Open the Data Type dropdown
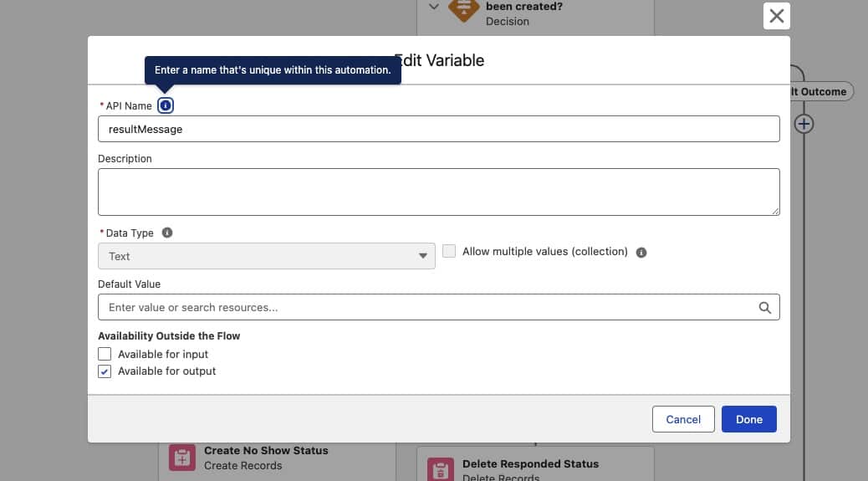This screenshot has width=868, height=481. pyautogui.click(x=266, y=256)
